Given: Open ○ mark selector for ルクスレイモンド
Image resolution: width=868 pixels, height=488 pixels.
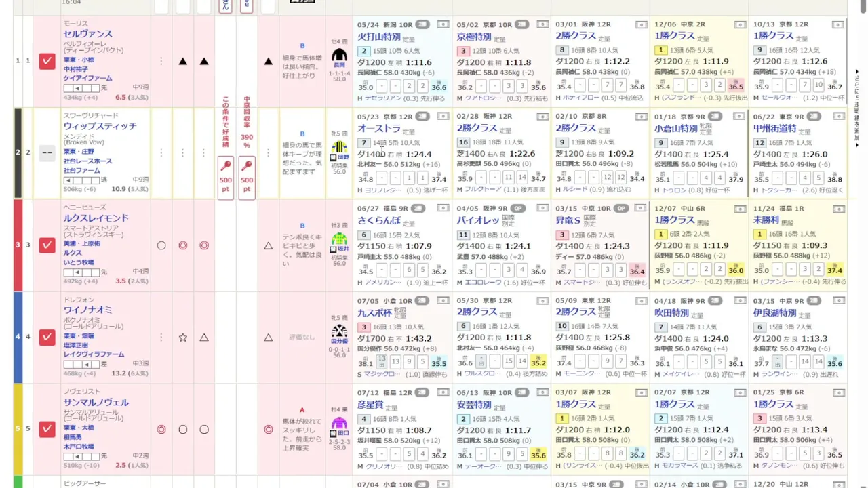Looking at the screenshot, I should pyautogui.click(x=161, y=245).
